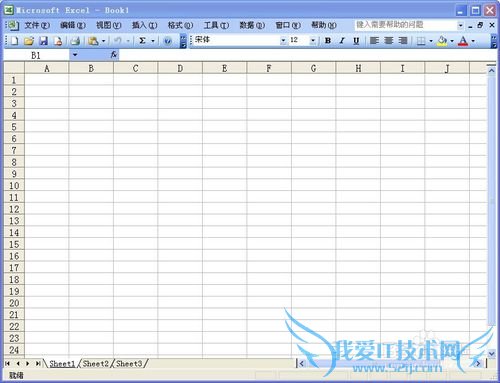500x383 pixels.
Task: Click the last sheet tab navigation arrow
Action: tap(38, 363)
